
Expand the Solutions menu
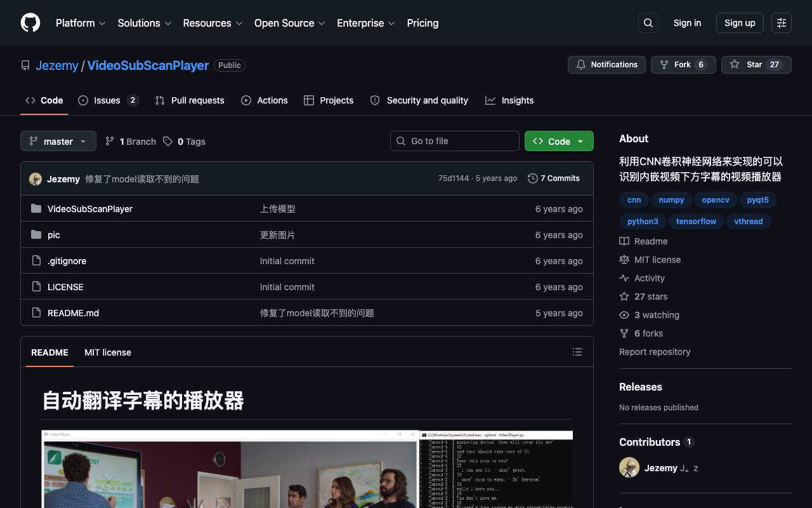pyautogui.click(x=145, y=23)
